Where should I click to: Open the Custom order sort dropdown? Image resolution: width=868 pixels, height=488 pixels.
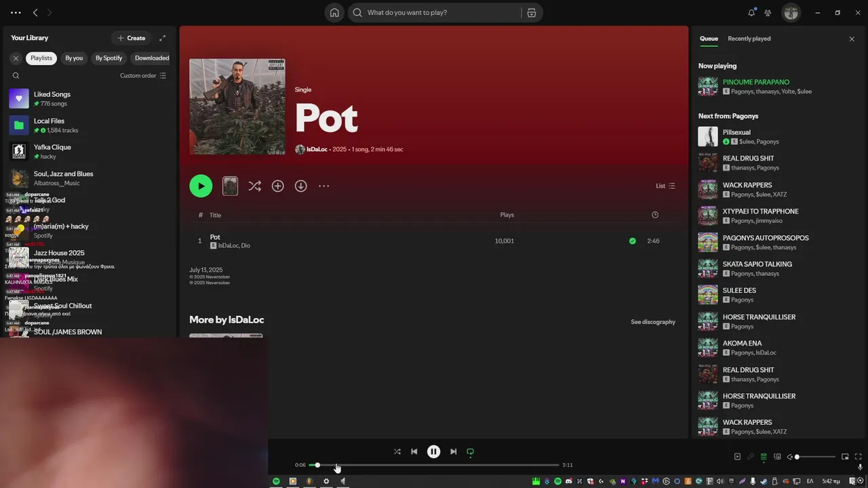click(143, 76)
